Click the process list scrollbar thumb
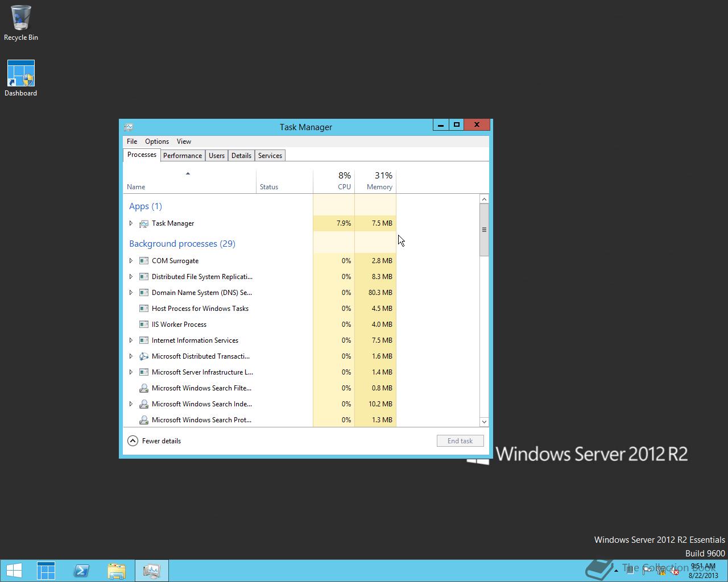The width and height of the screenshot is (728, 582). coord(484,230)
